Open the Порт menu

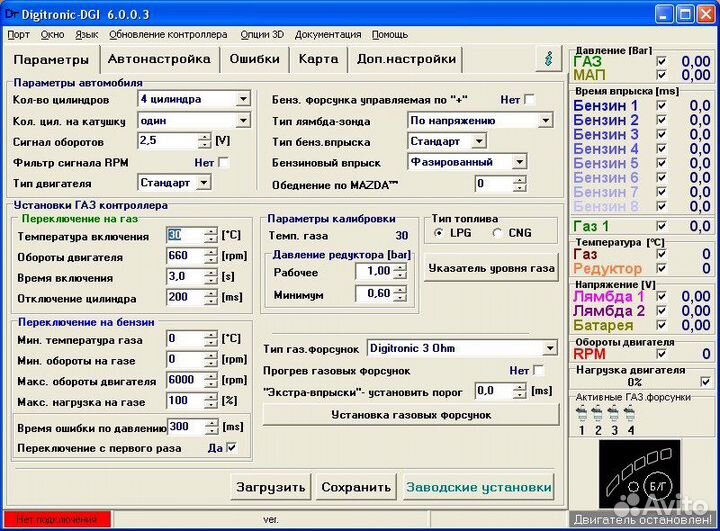coord(18,34)
